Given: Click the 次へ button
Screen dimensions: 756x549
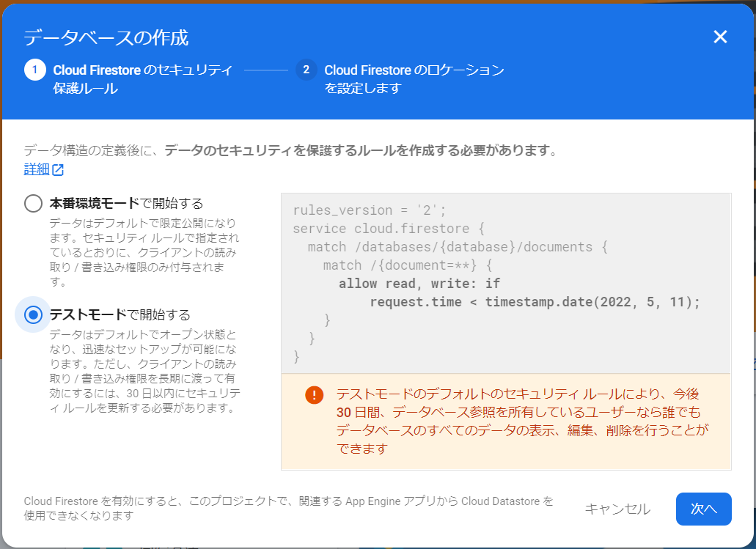Looking at the screenshot, I should (703, 509).
